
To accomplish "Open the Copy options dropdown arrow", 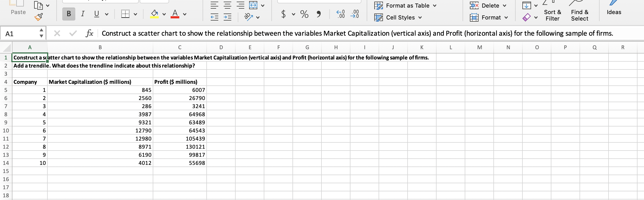I will [x=48, y=5].
